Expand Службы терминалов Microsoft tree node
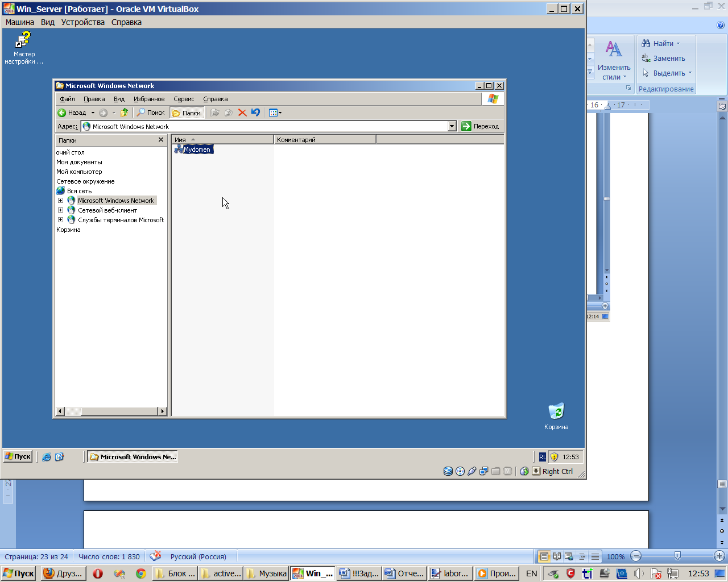 pyautogui.click(x=60, y=220)
